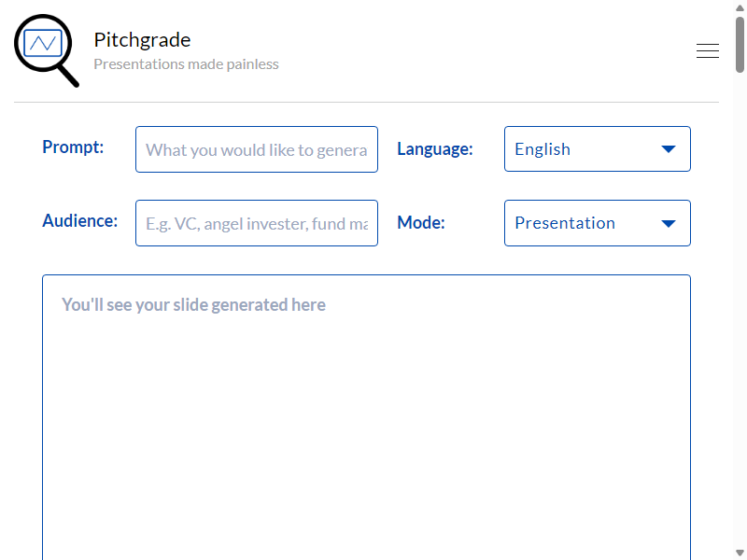This screenshot has width=747, height=560.
Task: Click the Pitchgrade title text
Action: (142, 40)
